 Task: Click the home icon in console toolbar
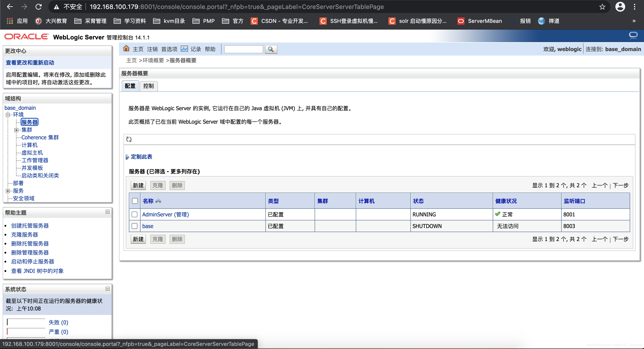(126, 49)
